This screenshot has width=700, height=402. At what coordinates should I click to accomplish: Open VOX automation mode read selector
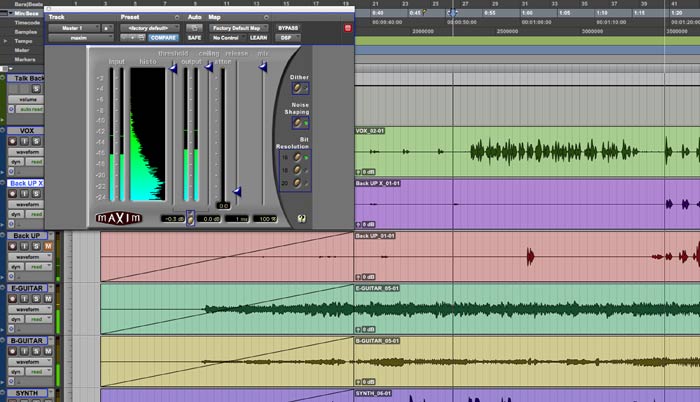[x=36, y=162]
